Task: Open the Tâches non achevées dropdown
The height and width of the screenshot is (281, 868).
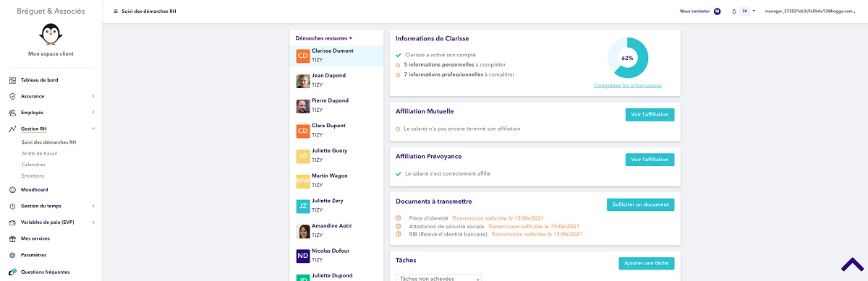Action: [439, 278]
